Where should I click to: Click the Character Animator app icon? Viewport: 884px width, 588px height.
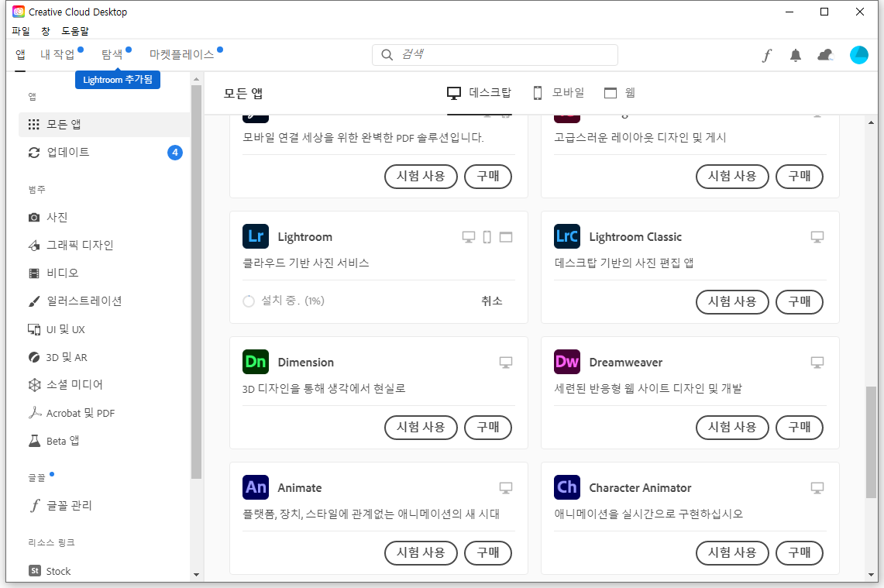click(566, 487)
